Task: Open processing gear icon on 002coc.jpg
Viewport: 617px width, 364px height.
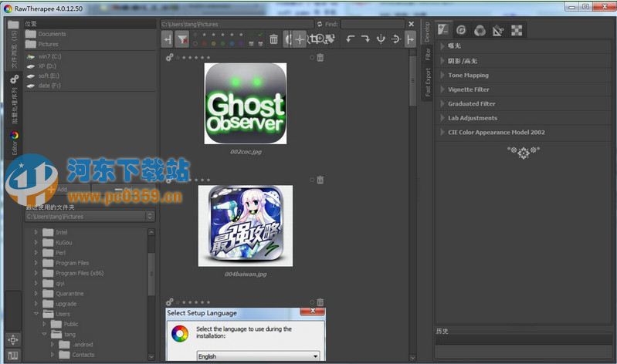Action: tap(169, 57)
